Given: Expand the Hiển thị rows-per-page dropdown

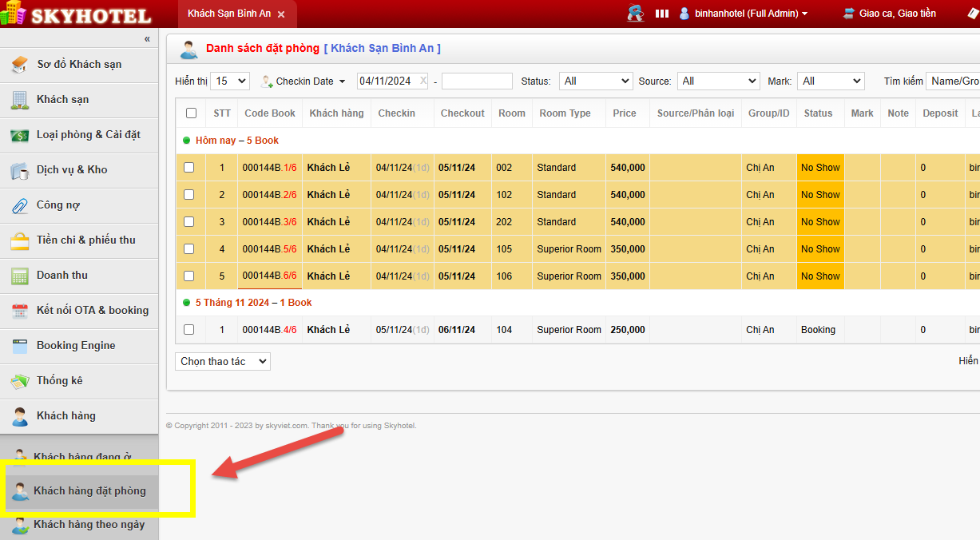Looking at the screenshot, I should tap(231, 81).
